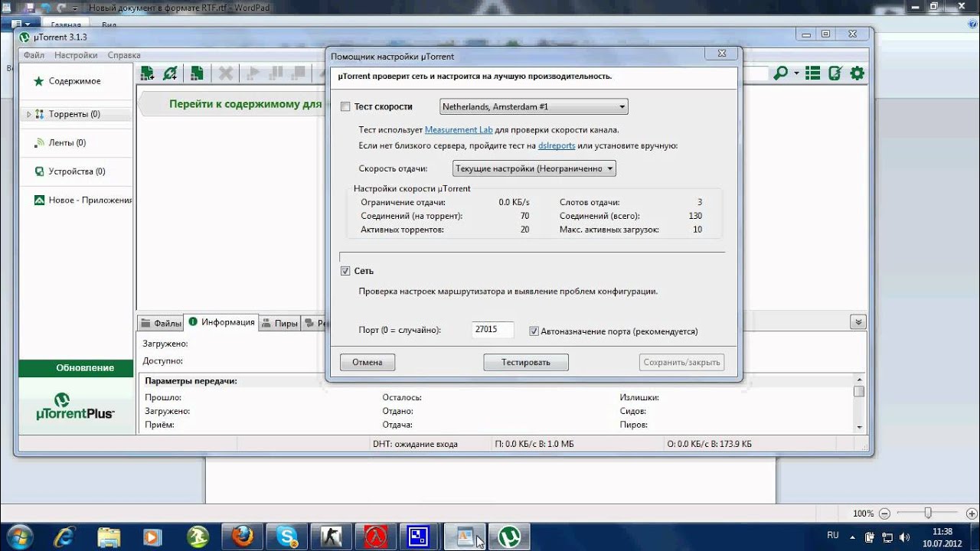Screen dimensions: 980x551
Task: Switch to the Пиры tab
Action: (280, 323)
